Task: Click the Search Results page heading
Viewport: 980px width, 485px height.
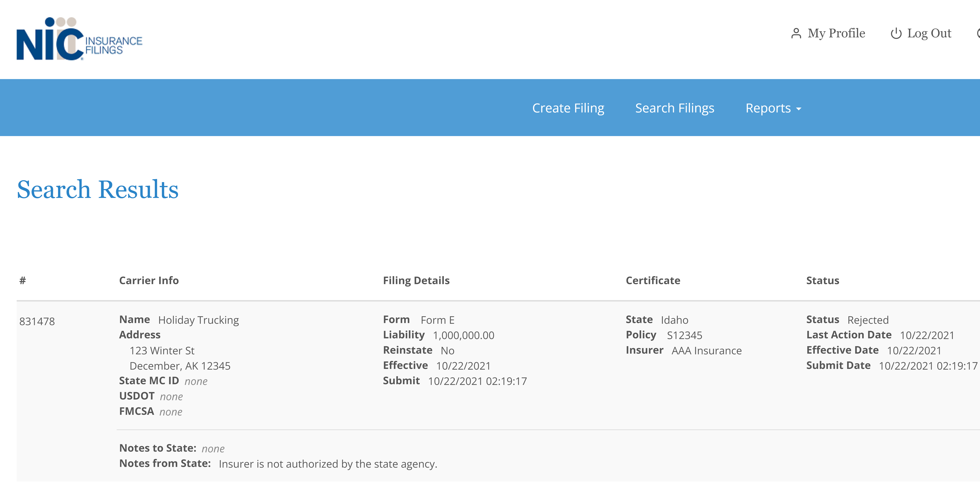Action: point(97,189)
